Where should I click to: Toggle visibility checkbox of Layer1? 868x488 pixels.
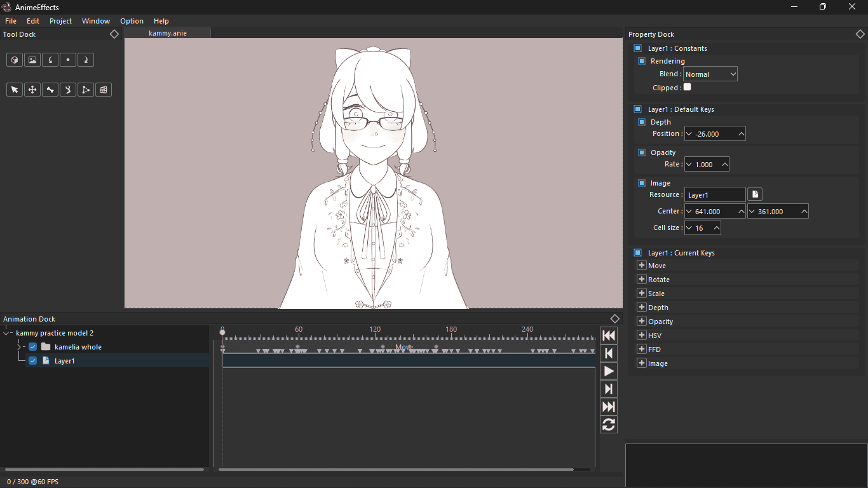click(x=32, y=360)
